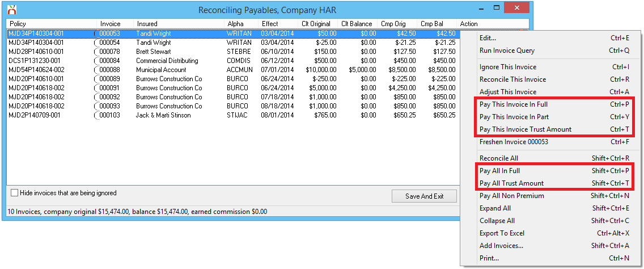Sort by Alpha column header

click(x=241, y=24)
